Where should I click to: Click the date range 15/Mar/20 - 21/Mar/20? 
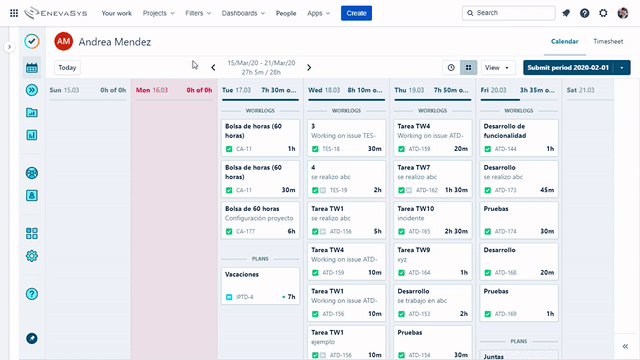tap(261, 63)
